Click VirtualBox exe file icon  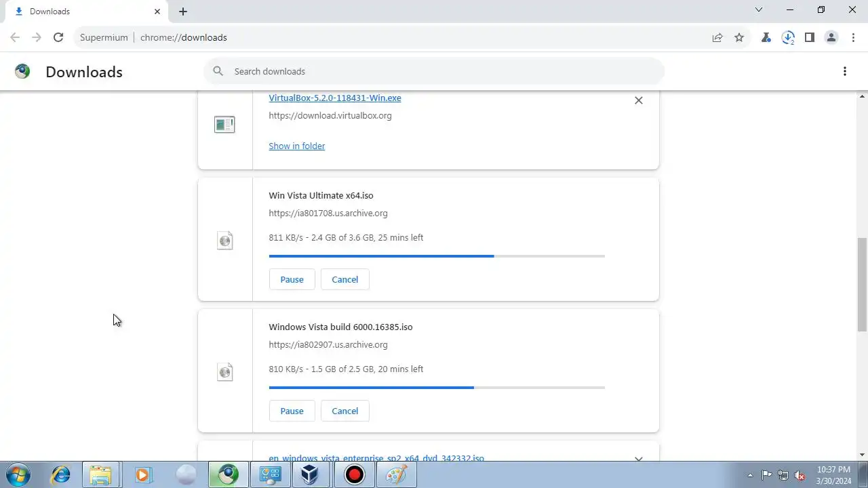224,125
